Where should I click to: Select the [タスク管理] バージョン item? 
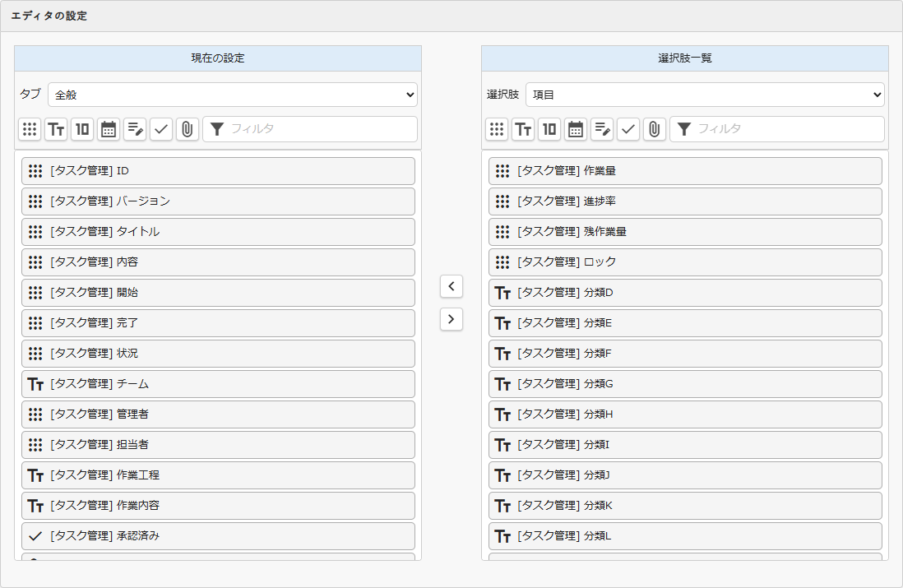click(218, 201)
